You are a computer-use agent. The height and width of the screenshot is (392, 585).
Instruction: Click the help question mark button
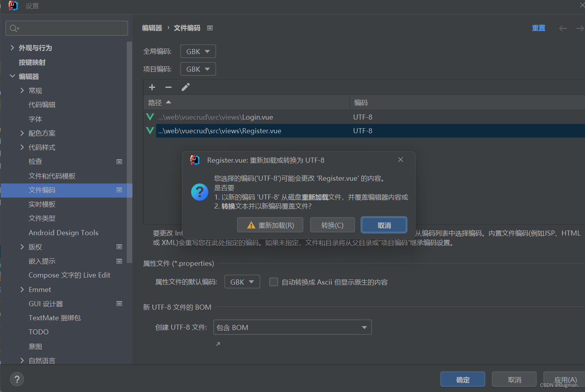16,379
